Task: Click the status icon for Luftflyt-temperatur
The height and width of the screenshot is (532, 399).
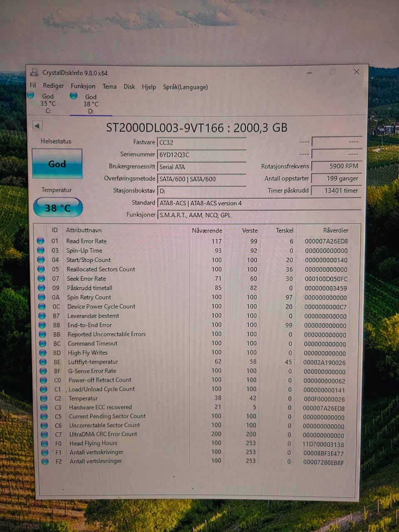Action: click(43, 362)
